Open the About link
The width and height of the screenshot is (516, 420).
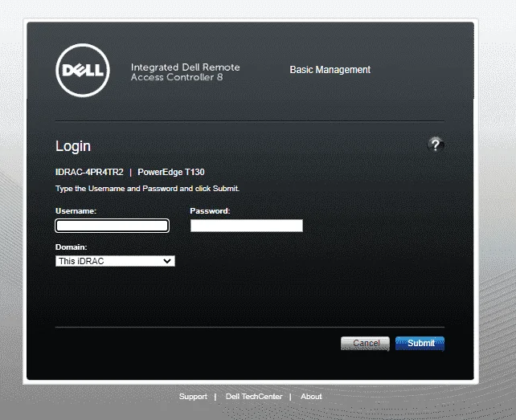[x=311, y=397]
